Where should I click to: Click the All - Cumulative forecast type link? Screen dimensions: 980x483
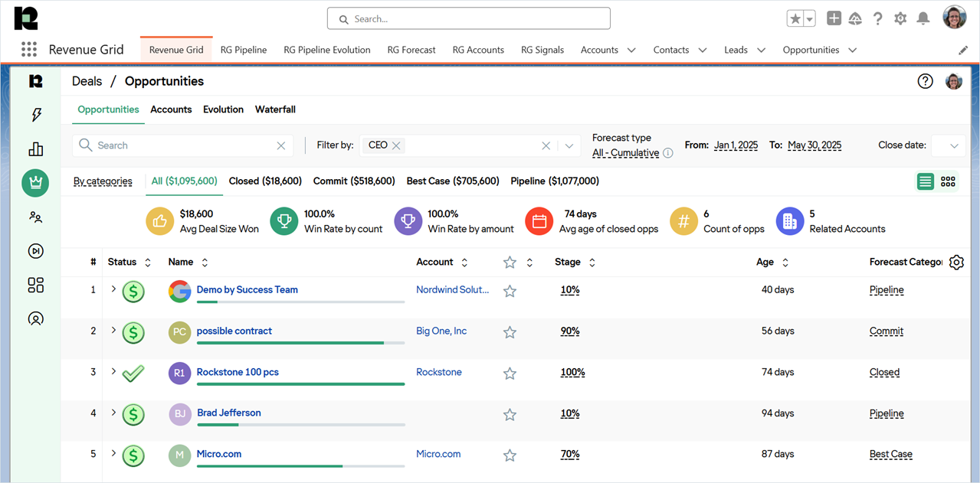point(625,153)
